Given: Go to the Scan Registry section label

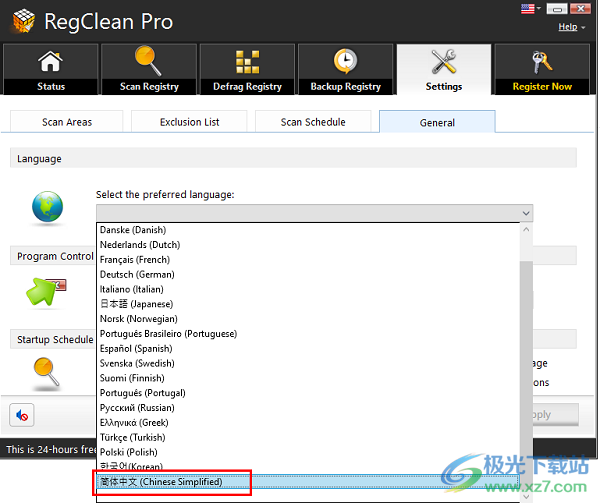Looking at the screenshot, I should click(149, 87).
